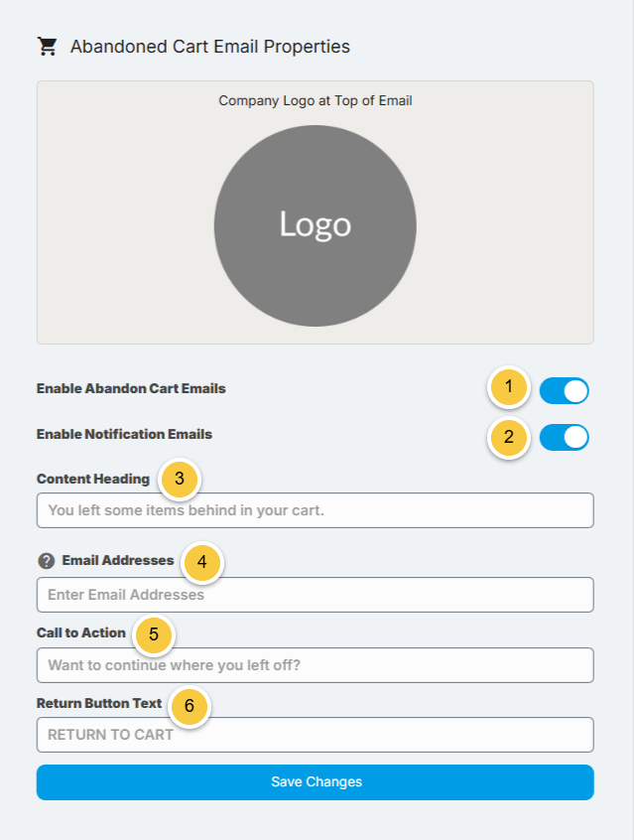Click the yellow number 4 badge
634x840 pixels.
click(x=202, y=561)
